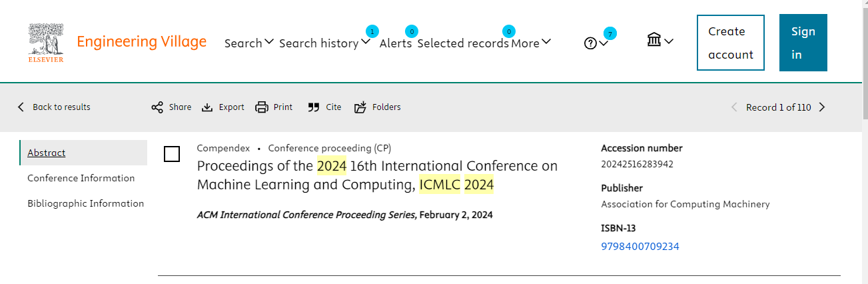Open the ISBN-13 9798400709234 link
The width and height of the screenshot is (868, 284).
pos(640,247)
